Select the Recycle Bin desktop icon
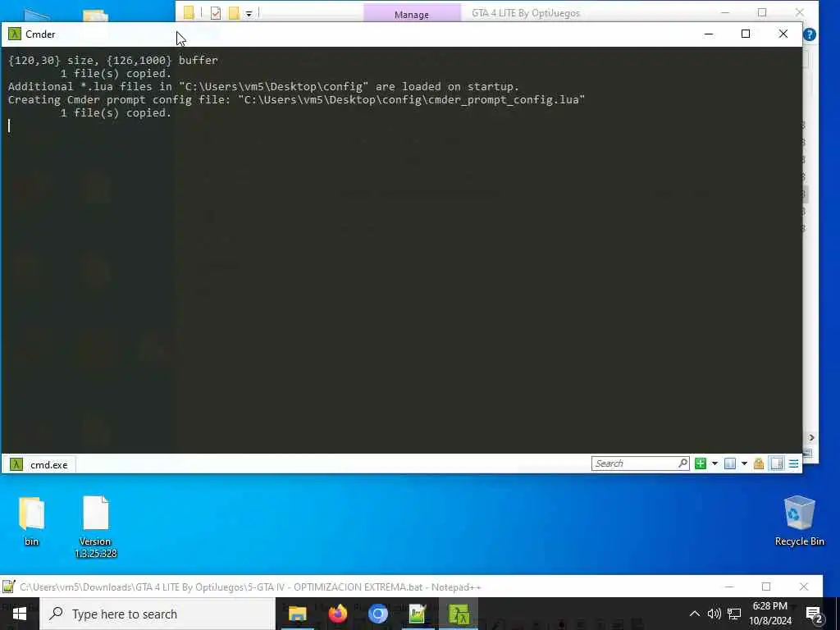The width and height of the screenshot is (840, 630). point(799,521)
